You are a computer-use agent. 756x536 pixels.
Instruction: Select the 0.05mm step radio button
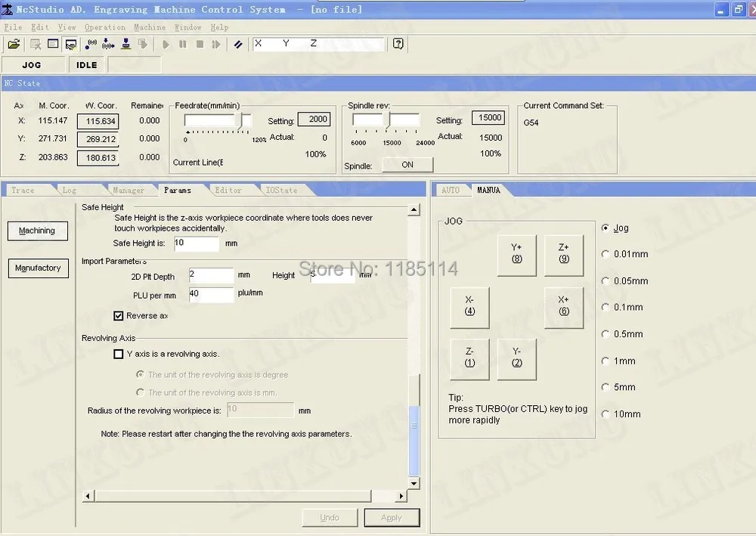tap(606, 281)
